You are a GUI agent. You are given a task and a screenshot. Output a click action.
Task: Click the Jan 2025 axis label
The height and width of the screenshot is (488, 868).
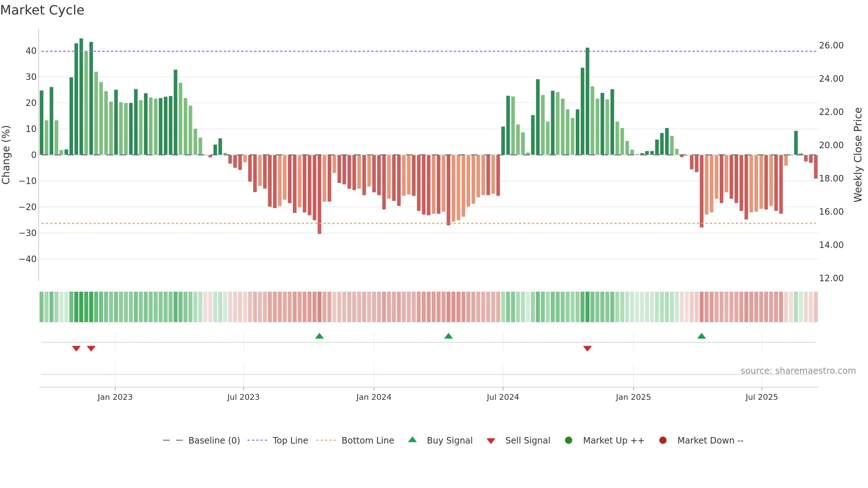633,397
